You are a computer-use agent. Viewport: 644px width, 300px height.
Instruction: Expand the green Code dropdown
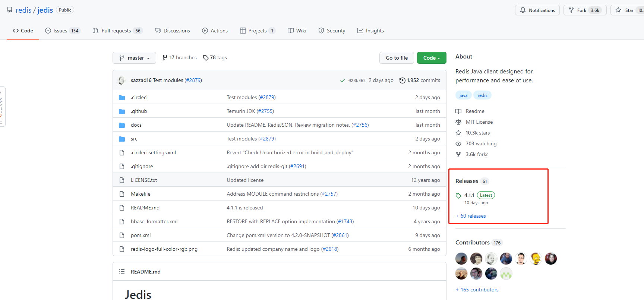[x=432, y=58]
